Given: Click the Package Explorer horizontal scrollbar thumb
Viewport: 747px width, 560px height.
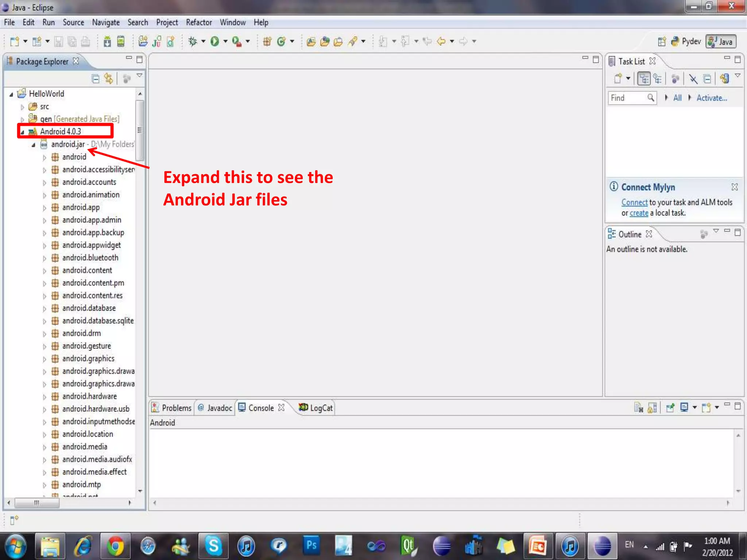Looking at the screenshot, I should click(36, 503).
